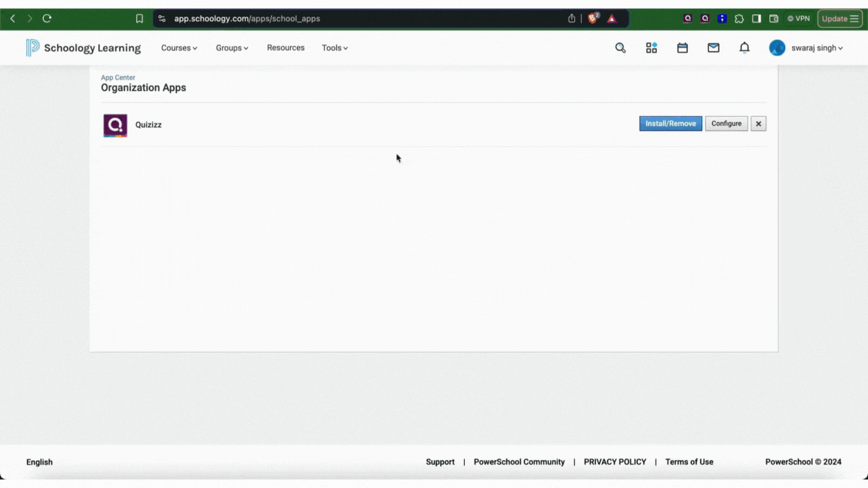Click the browser Update button

(840, 18)
